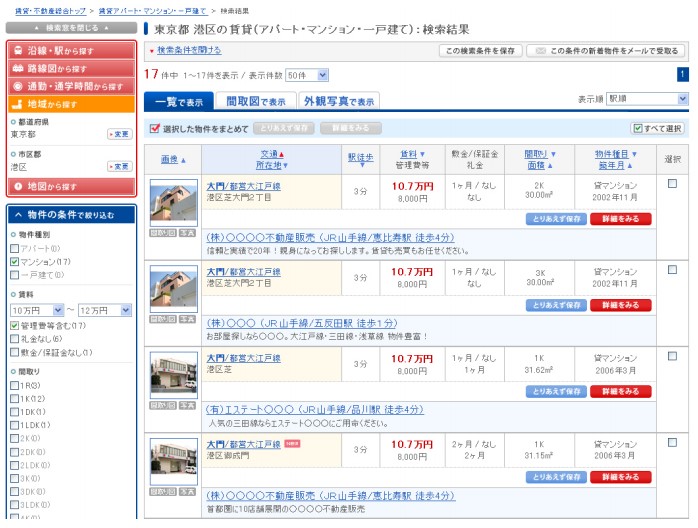This screenshot has height=528, width=698.
Task: Open 地図から探す search option
Action: (71, 187)
